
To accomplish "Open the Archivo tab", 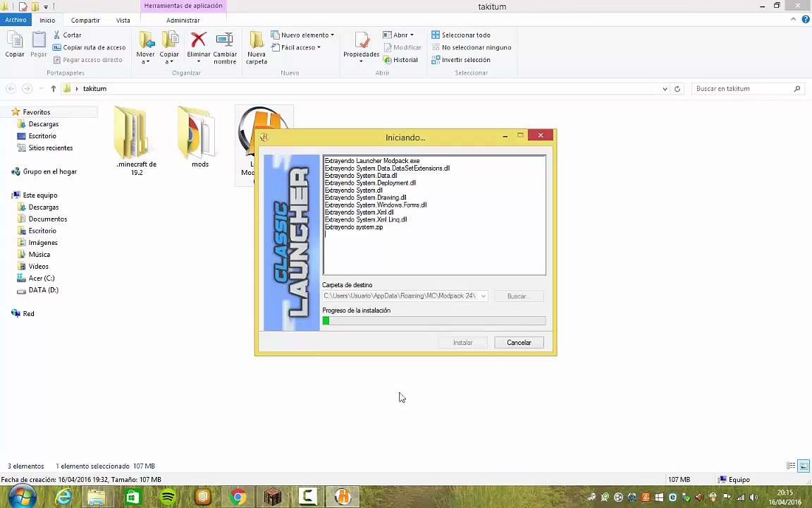I will (16, 20).
